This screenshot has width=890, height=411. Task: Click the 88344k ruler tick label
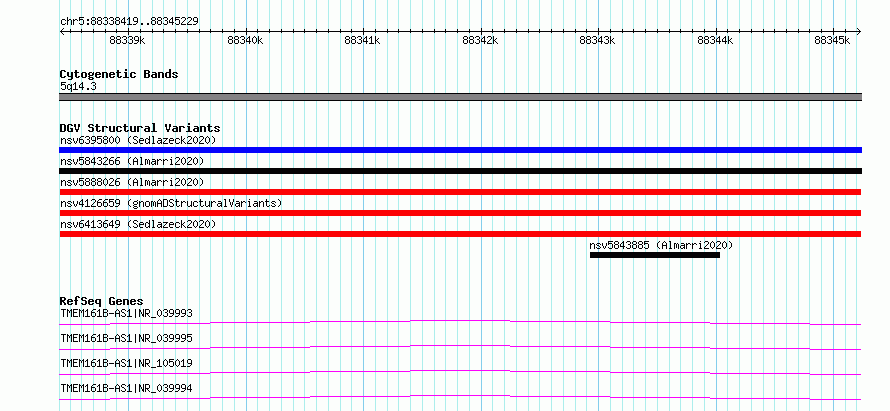(715, 40)
